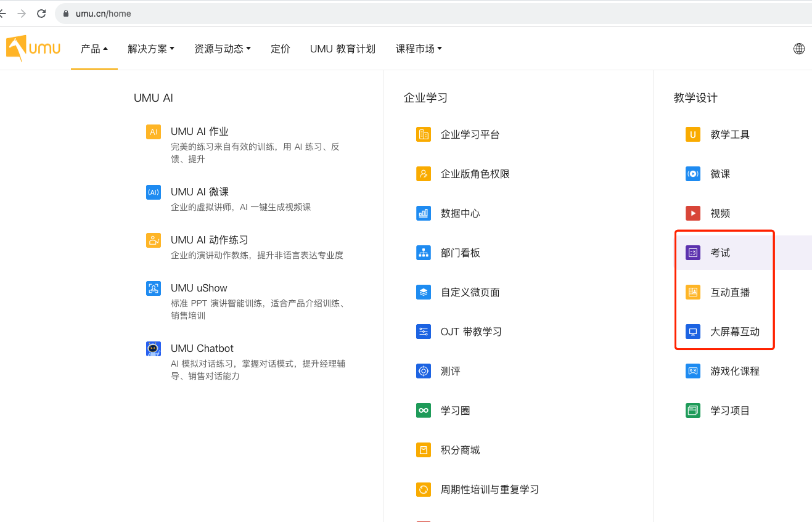Click the 自定义微页面 layers icon
812x522 pixels.
[424, 292]
